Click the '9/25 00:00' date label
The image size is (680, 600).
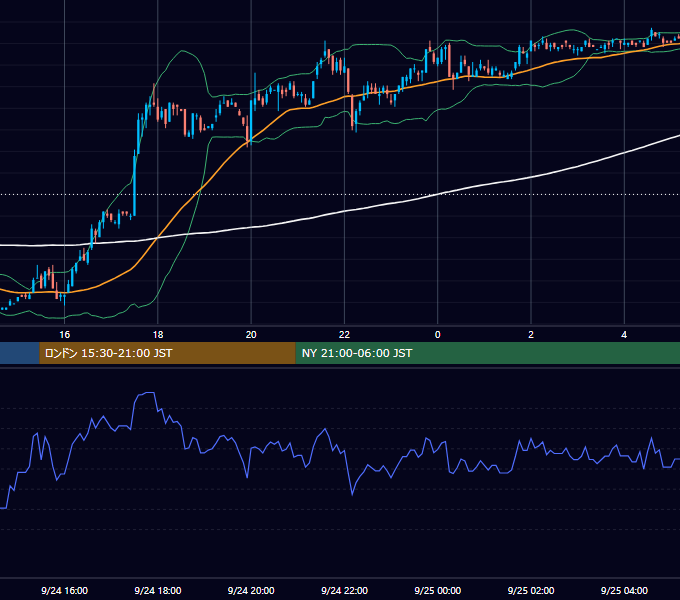click(x=438, y=590)
